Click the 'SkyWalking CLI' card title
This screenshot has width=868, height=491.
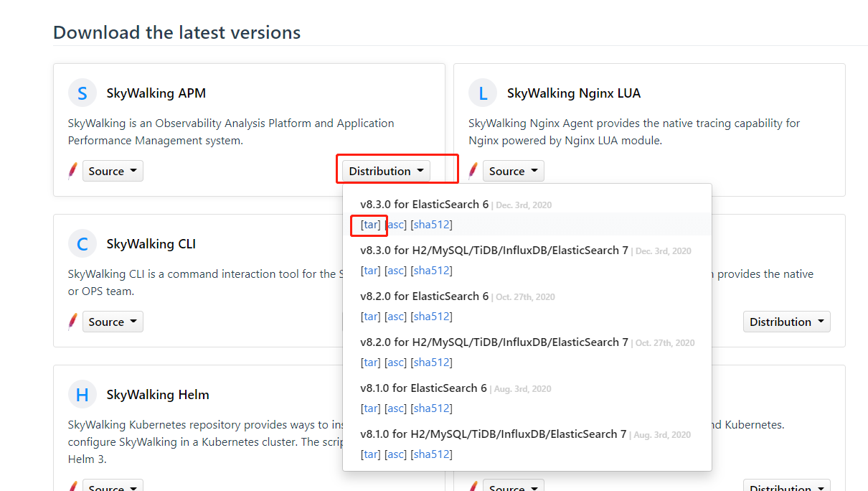click(x=151, y=244)
